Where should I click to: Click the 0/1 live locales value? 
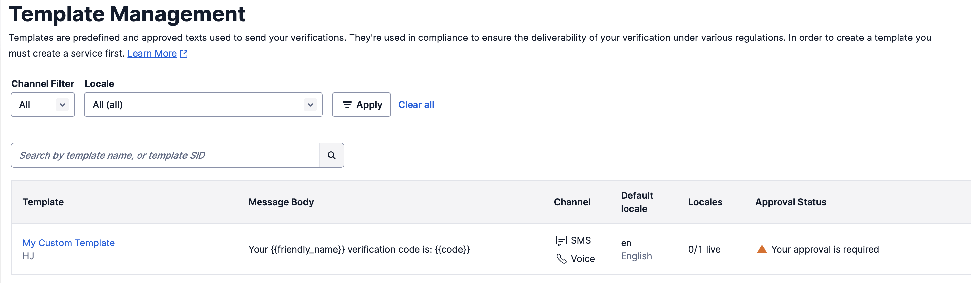point(704,249)
